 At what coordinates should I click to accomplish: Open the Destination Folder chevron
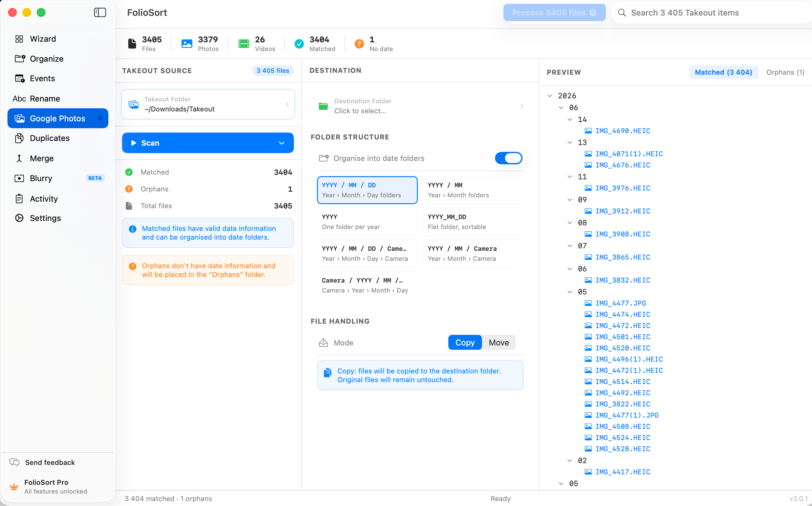[522, 106]
